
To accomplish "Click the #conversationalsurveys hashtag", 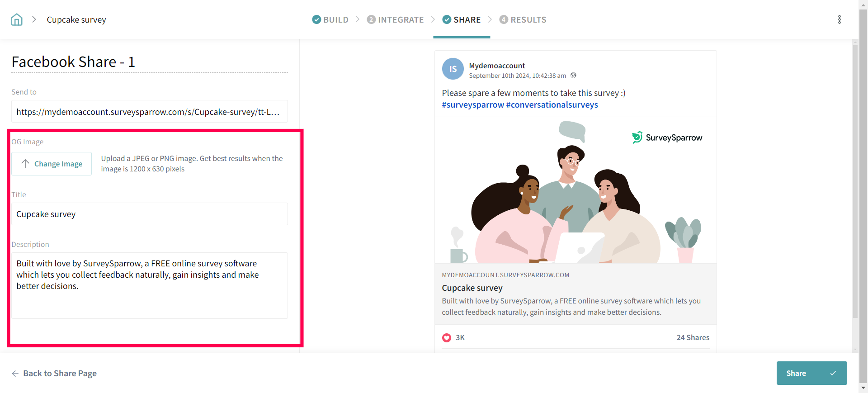I will (552, 105).
